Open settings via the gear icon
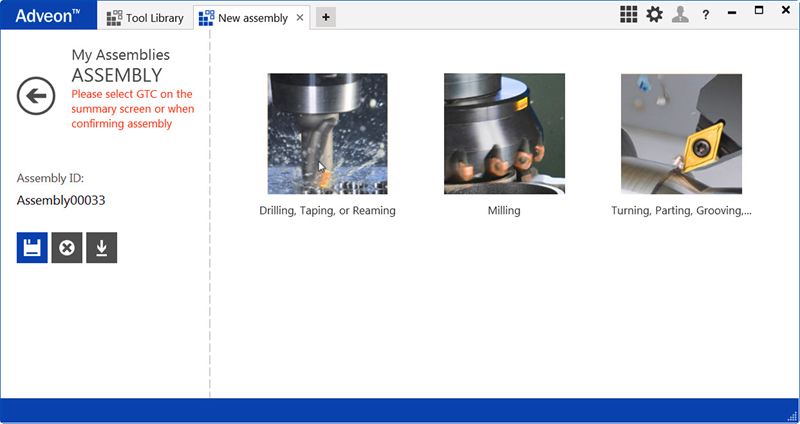The height and width of the screenshot is (424, 800). point(654,14)
